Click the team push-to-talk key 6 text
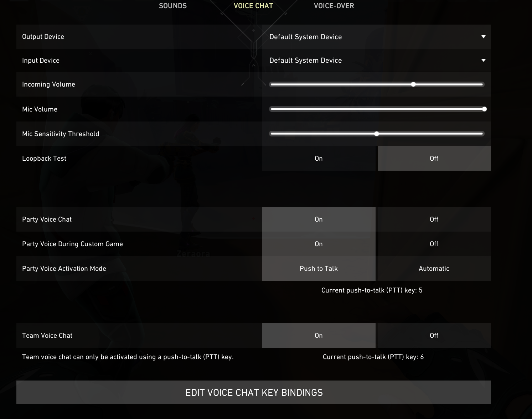532x419 pixels. (x=373, y=357)
